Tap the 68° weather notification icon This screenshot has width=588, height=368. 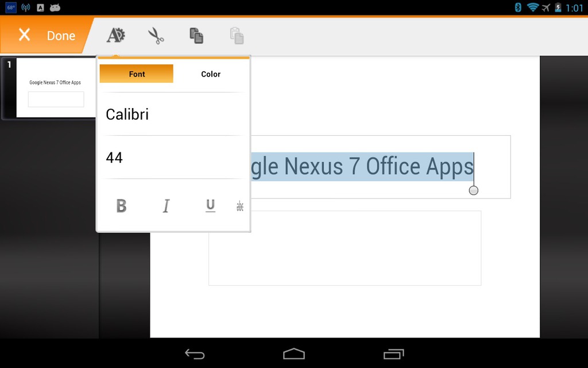point(11,7)
